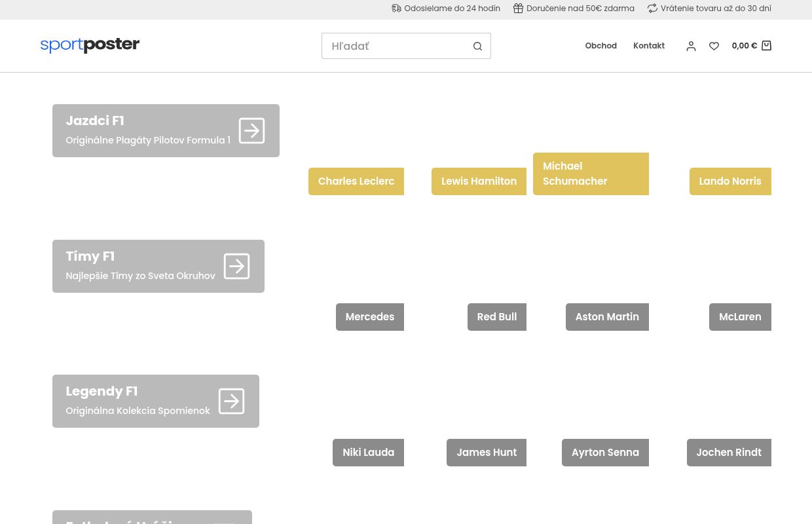Click the arrow icon in Tímy F1
Screen dimensions: 812x524
(x=236, y=266)
